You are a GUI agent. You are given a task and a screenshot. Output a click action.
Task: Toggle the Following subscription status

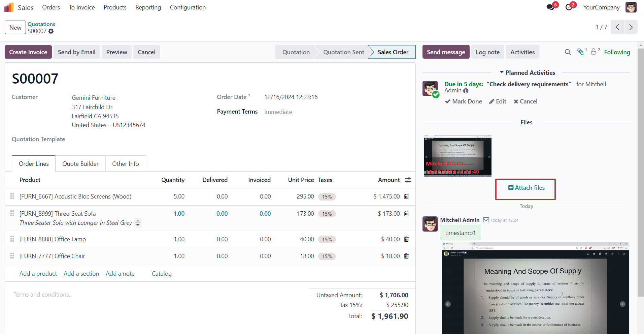click(617, 52)
